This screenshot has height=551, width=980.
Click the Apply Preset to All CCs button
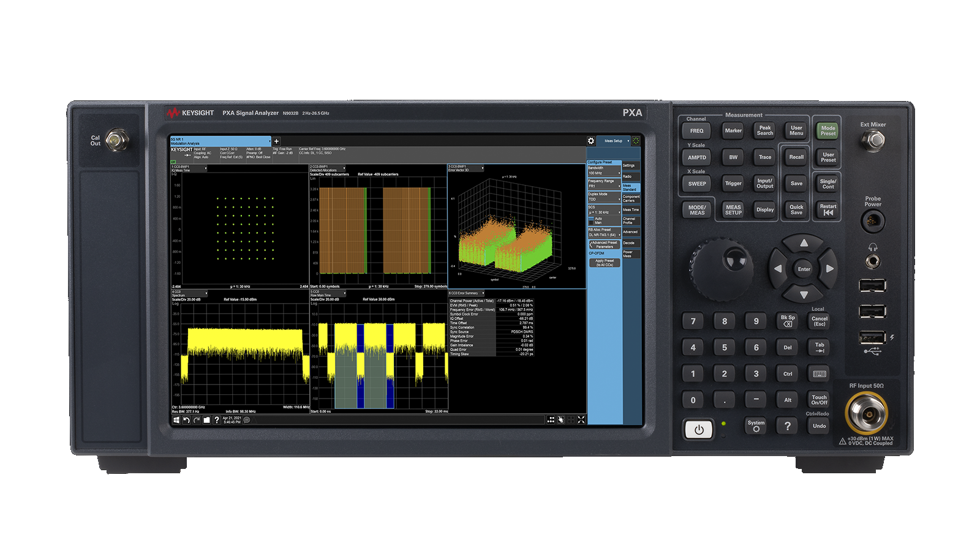click(605, 262)
